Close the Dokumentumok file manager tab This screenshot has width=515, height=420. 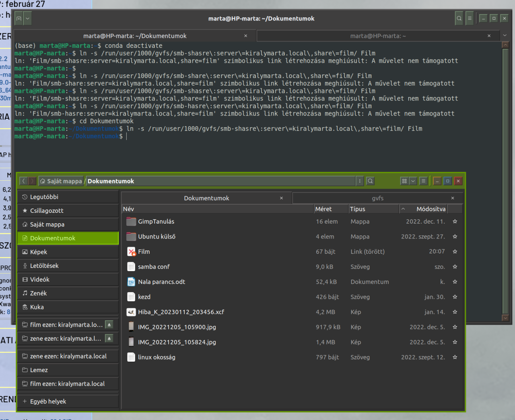[x=281, y=198]
